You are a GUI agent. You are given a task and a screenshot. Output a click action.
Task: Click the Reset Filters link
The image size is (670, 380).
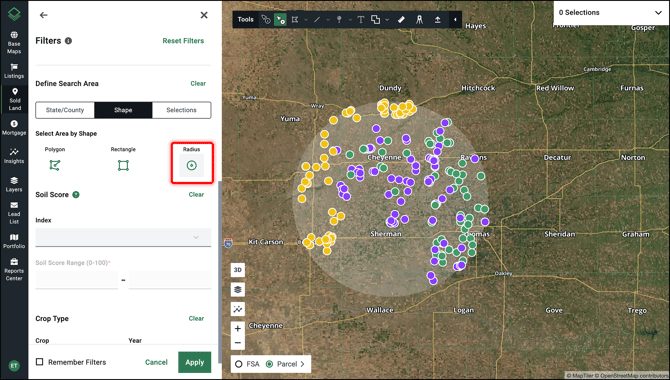(x=183, y=41)
